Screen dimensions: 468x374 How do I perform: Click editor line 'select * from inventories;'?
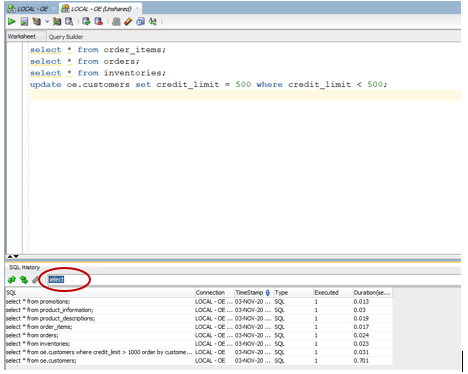click(x=98, y=73)
